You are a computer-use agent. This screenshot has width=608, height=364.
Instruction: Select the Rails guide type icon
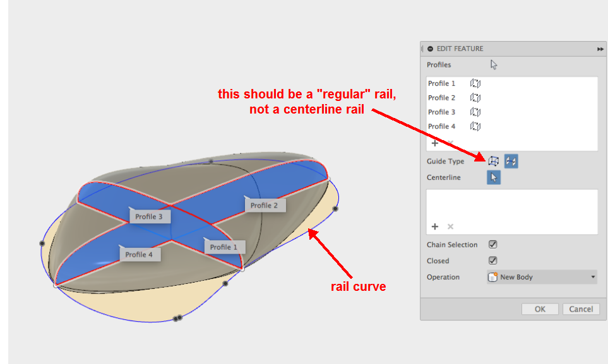tap(495, 161)
